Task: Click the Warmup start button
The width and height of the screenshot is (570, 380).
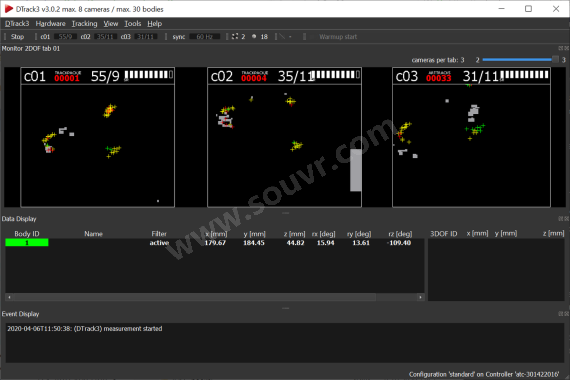Action: point(338,36)
